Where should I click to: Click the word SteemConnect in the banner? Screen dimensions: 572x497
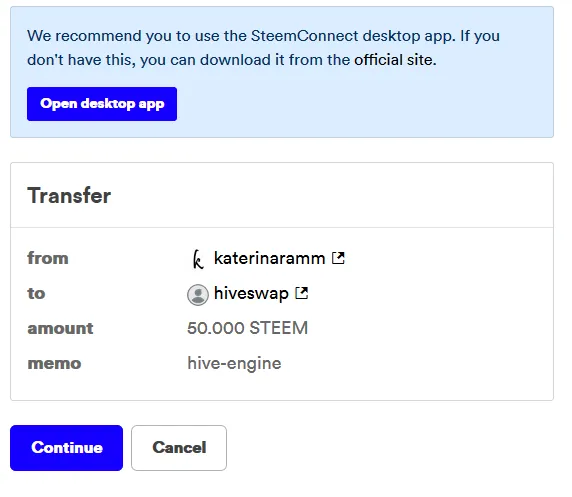pyautogui.click(x=305, y=36)
